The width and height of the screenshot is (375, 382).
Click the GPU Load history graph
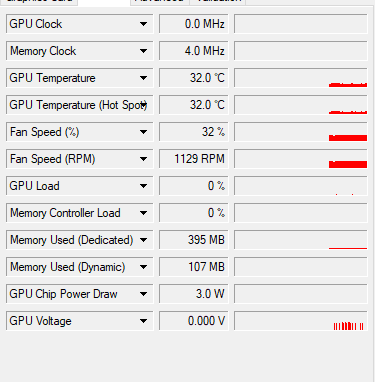click(301, 186)
